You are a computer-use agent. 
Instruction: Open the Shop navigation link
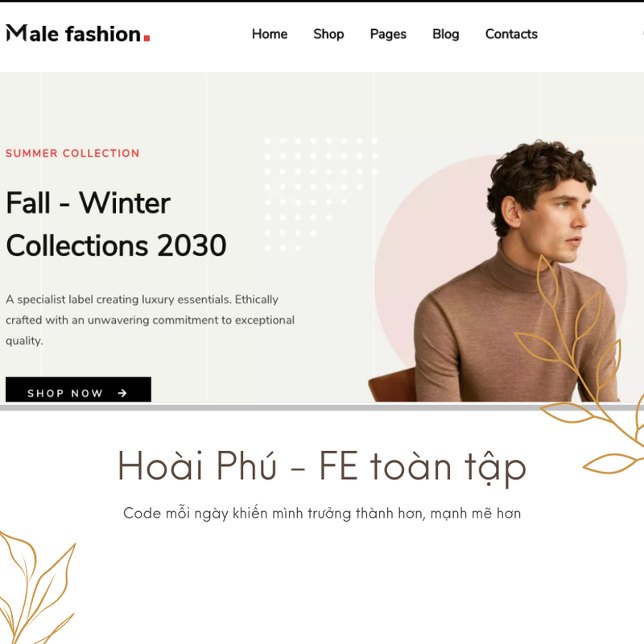coord(328,34)
